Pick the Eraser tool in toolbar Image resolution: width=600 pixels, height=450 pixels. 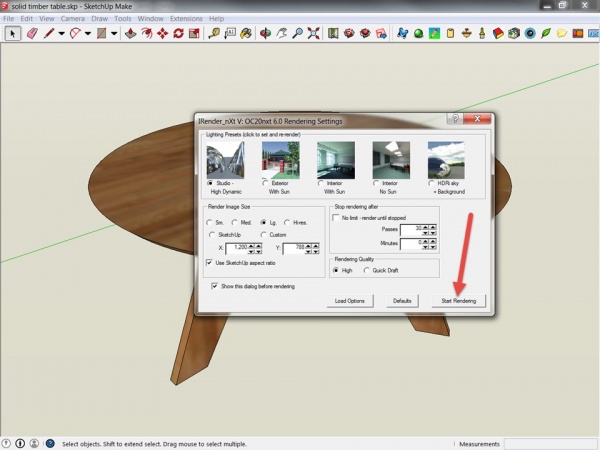(31, 33)
